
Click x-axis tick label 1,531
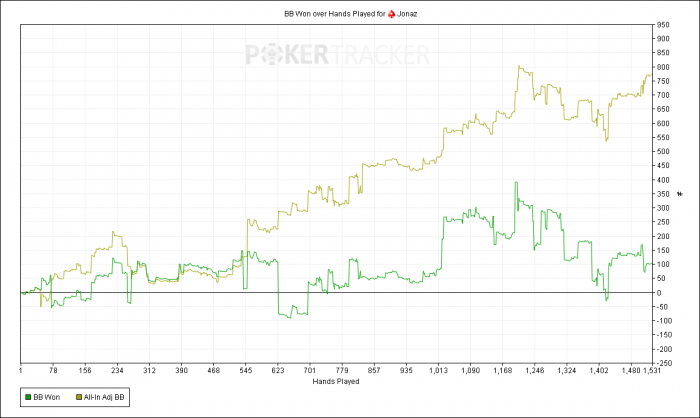651,370
